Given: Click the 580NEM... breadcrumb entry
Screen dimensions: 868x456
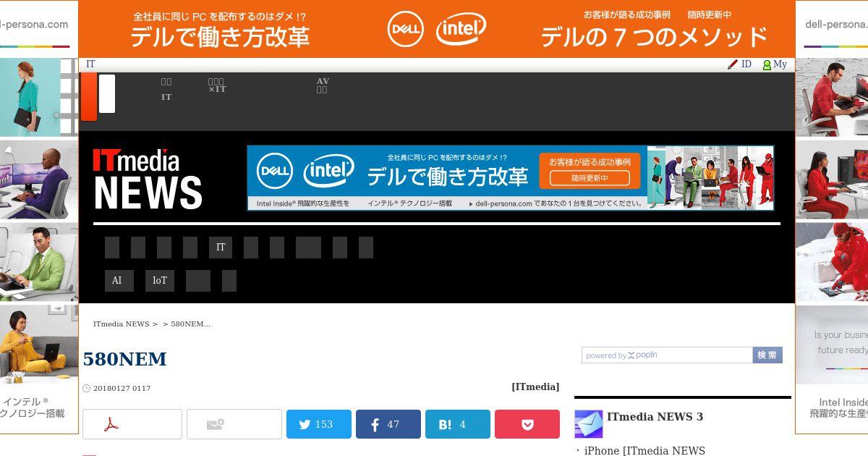Looking at the screenshot, I should click(x=191, y=324).
